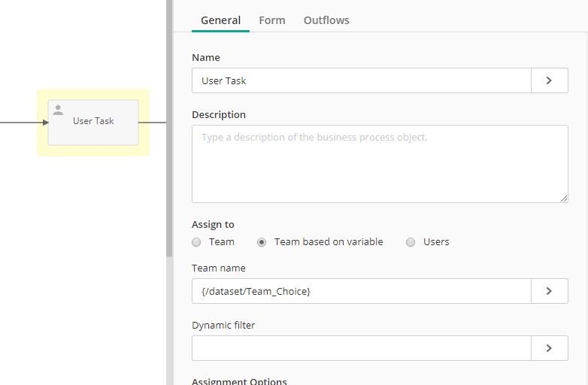Click the canvas vertical scrollbar thumb

click(x=169, y=129)
